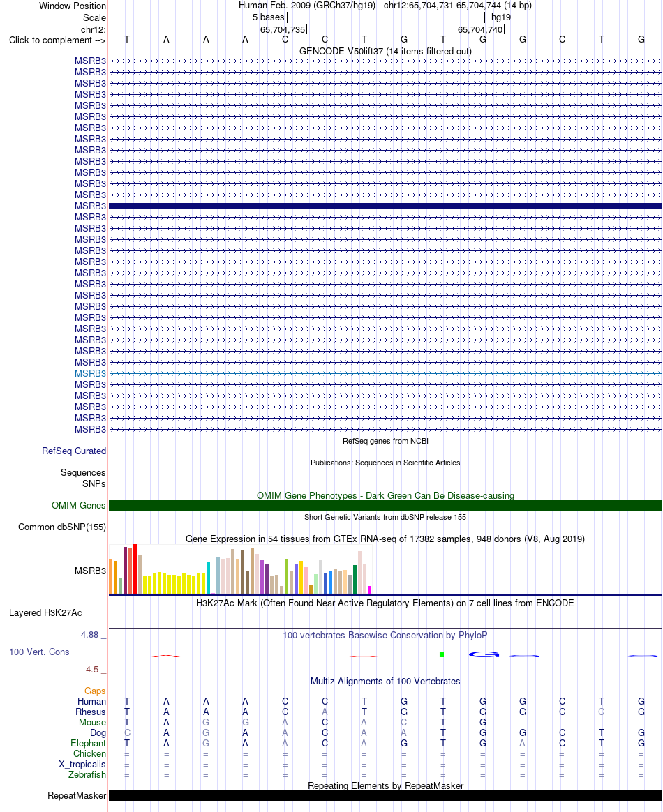Click the hg19 assembly label

click(x=501, y=17)
